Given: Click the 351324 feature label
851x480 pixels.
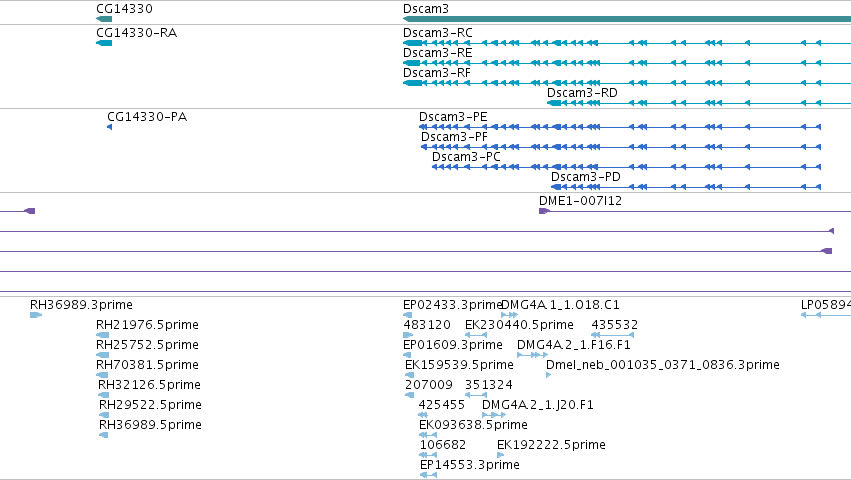Looking at the screenshot, I should click(489, 385).
